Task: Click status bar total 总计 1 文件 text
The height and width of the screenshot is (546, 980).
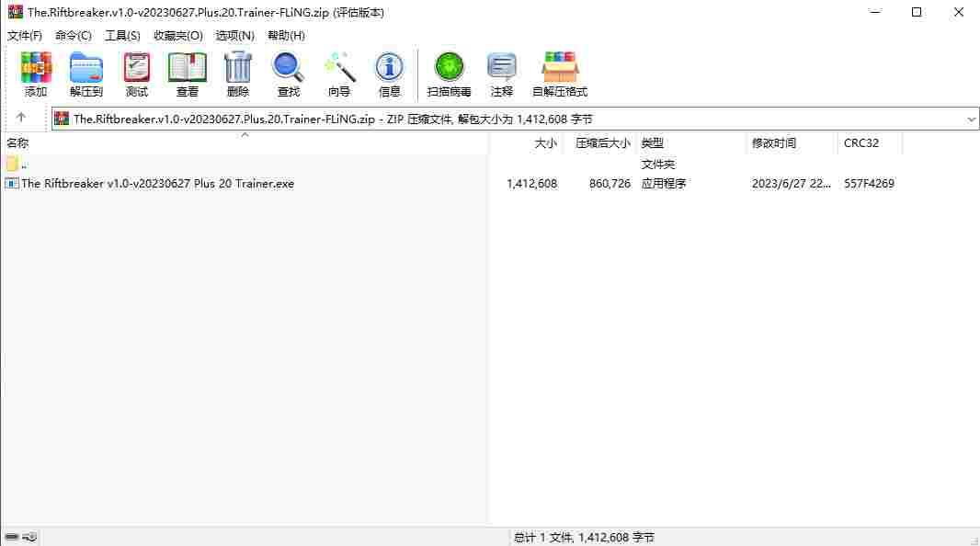Action: 584,537
